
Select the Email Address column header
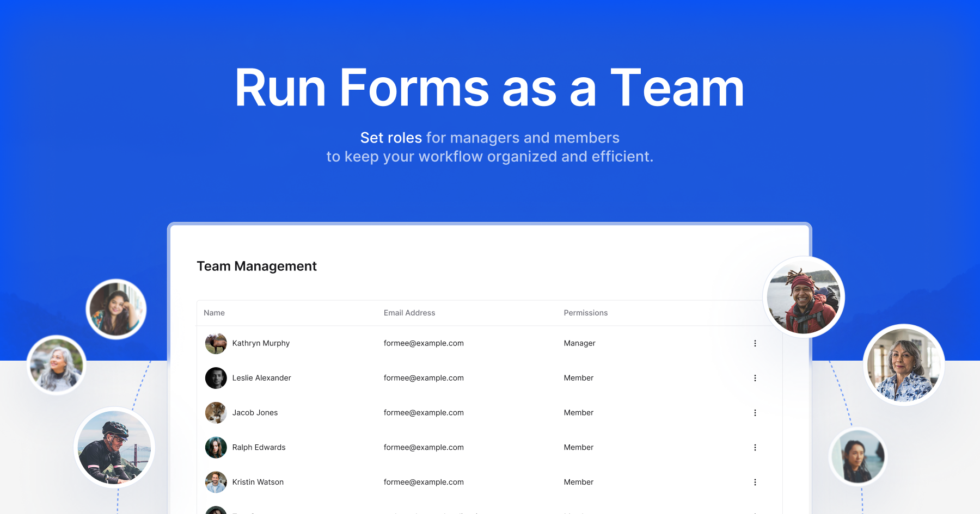(409, 313)
